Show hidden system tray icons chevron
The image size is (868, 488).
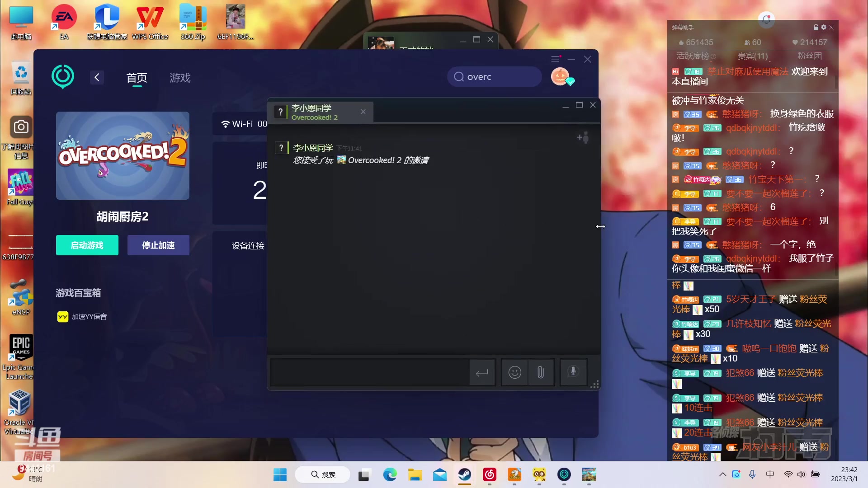pos(722,474)
